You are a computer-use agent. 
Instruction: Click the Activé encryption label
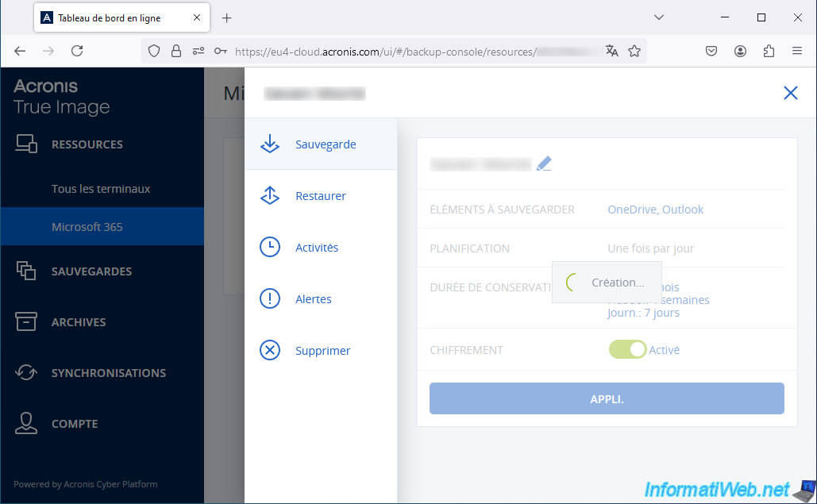click(664, 350)
